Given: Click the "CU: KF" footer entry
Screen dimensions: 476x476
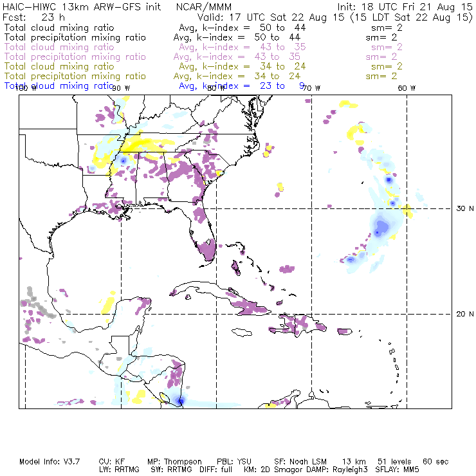Looking at the screenshot, I should 112,462.
